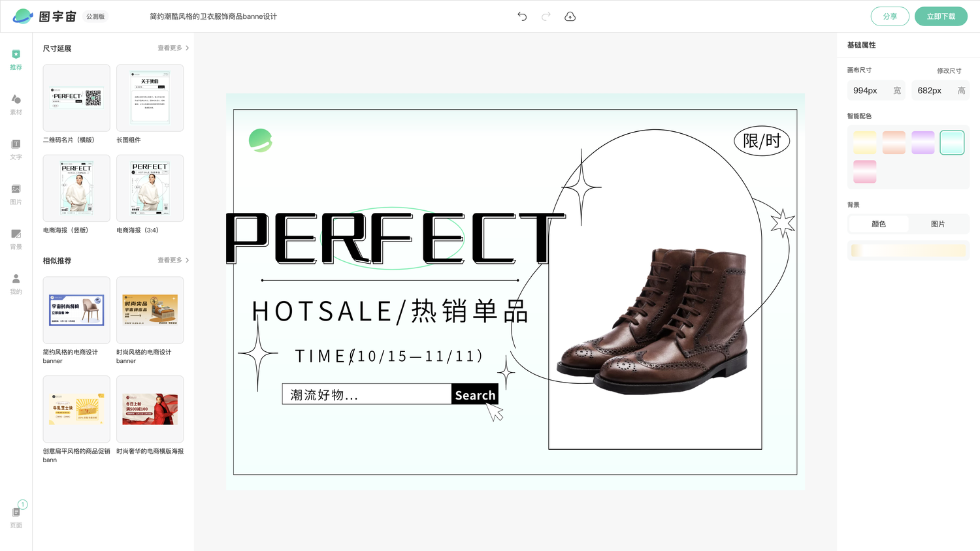Select the 限/时 oval label on canvas

click(x=762, y=141)
